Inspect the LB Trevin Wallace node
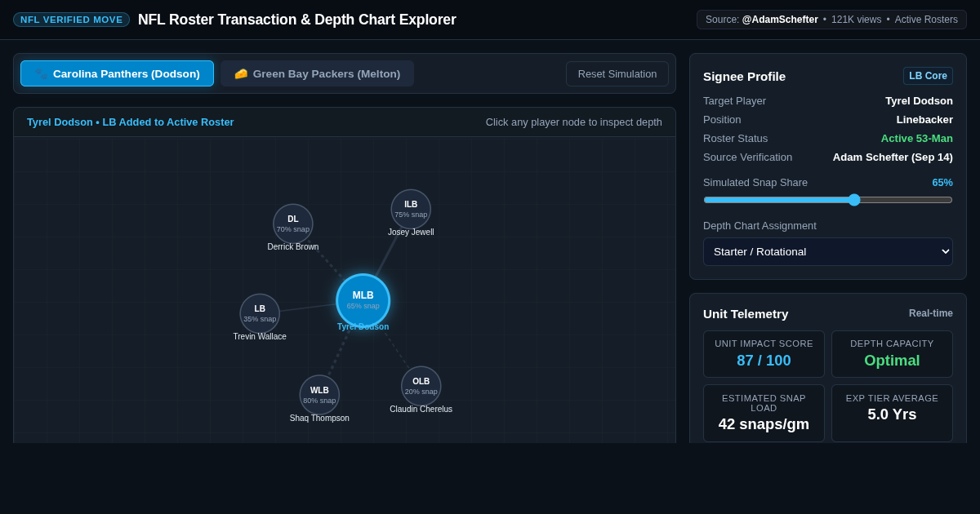The image size is (980, 514). coord(260,313)
